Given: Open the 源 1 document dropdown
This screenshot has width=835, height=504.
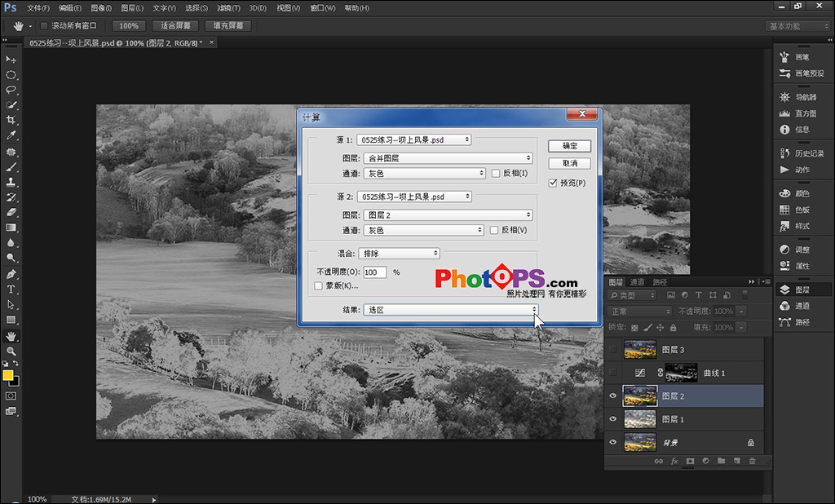Looking at the screenshot, I should point(413,139).
